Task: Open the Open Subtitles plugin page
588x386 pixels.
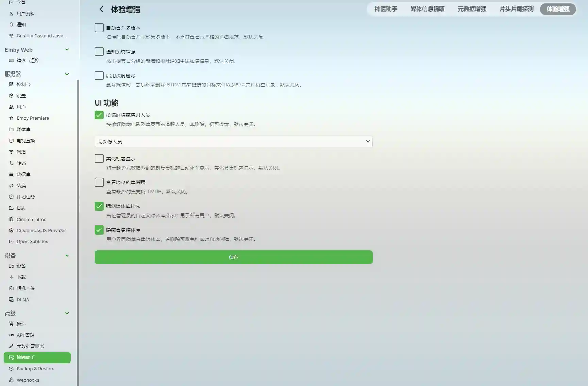Action: (x=32, y=241)
